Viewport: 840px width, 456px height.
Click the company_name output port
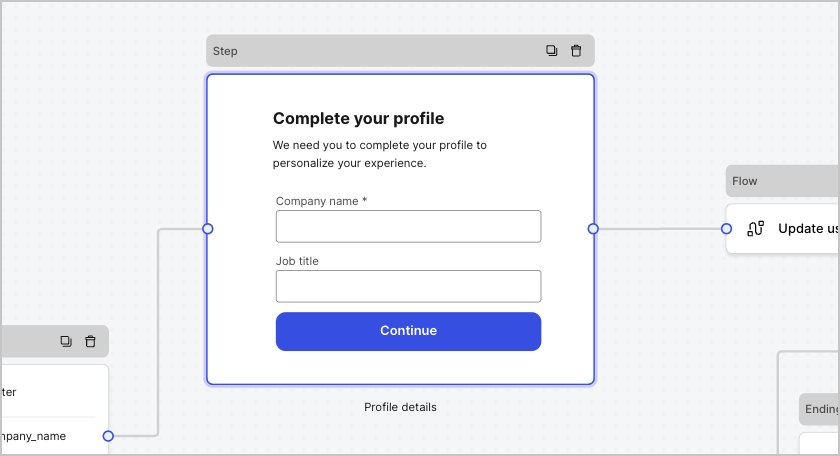click(x=108, y=435)
